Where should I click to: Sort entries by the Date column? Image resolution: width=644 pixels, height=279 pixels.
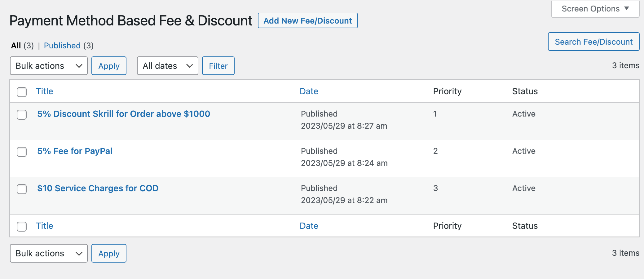(309, 91)
